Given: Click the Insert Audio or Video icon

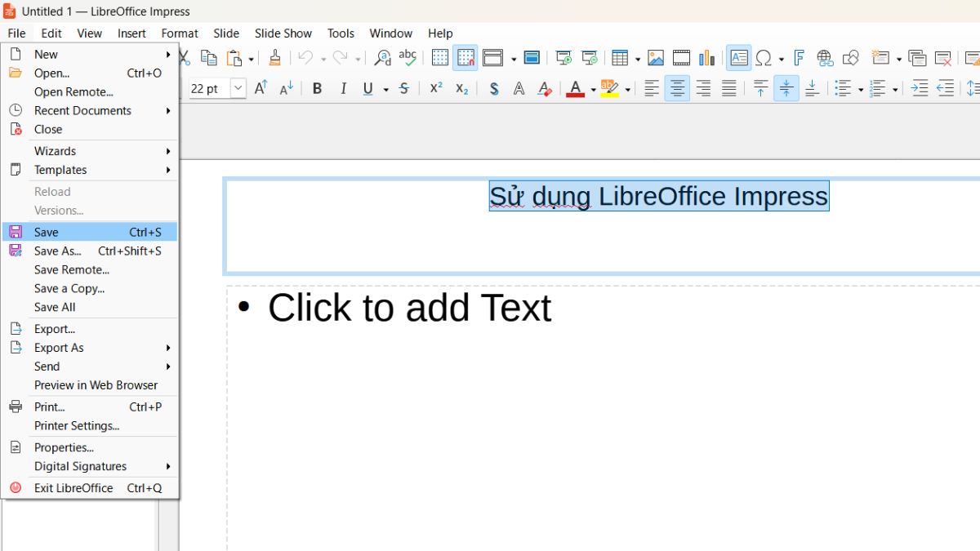Looking at the screenshot, I should [x=681, y=58].
